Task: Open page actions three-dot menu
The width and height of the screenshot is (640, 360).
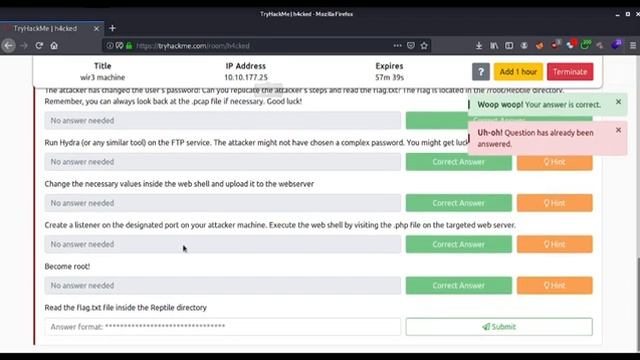Action: (x=398, y=46)
